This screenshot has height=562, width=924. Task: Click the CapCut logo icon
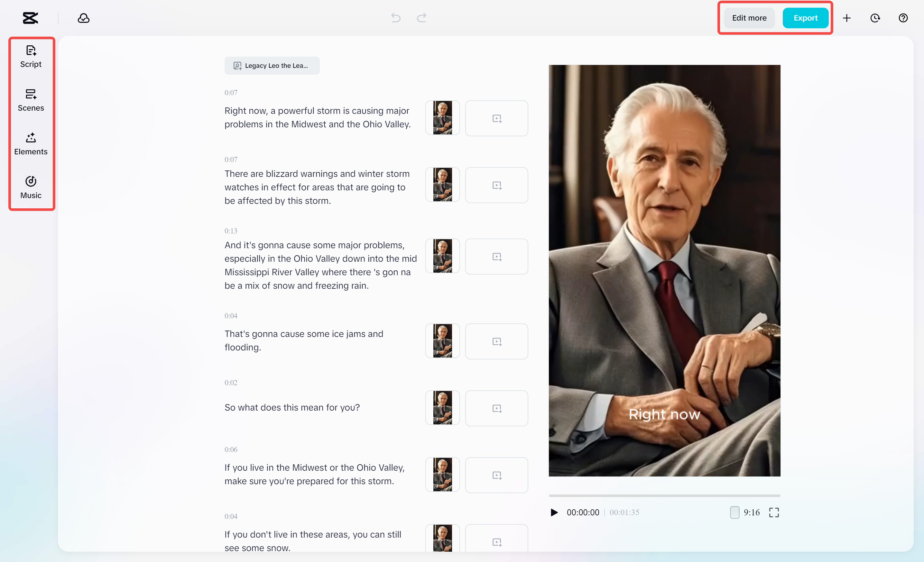[30, 18]
